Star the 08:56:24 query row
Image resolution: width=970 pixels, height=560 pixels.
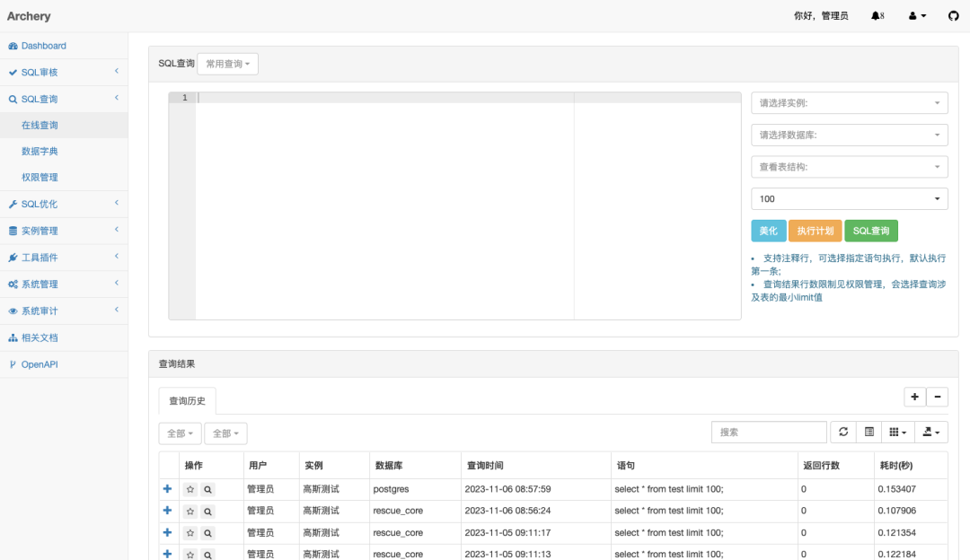click(x=190, y=511)
